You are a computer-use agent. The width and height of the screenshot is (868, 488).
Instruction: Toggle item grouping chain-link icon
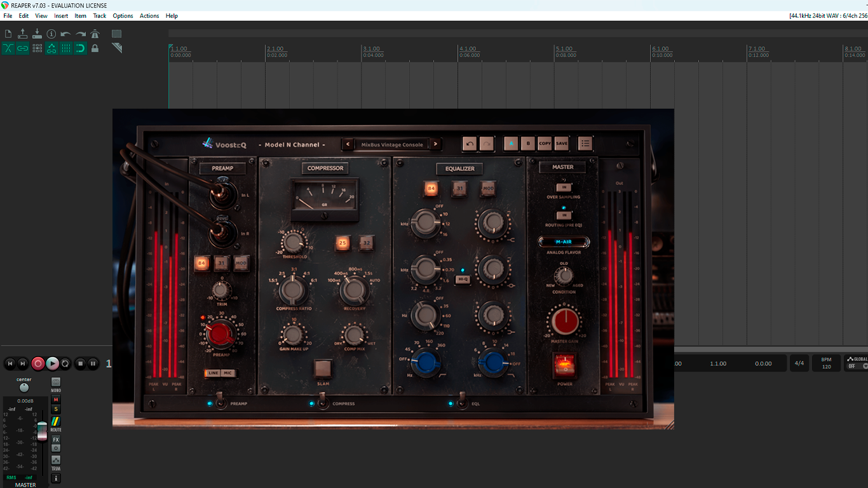click(23, 48)
